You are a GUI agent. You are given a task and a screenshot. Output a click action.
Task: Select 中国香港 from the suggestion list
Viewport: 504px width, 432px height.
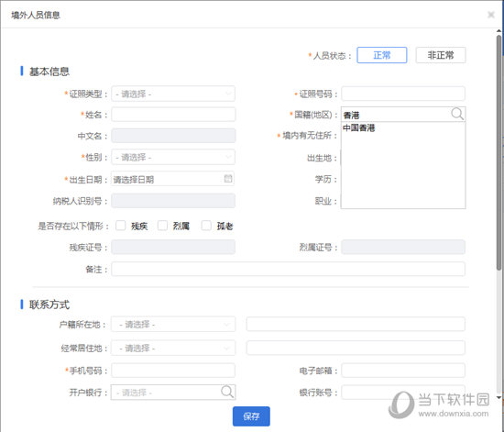coord(358,128)
